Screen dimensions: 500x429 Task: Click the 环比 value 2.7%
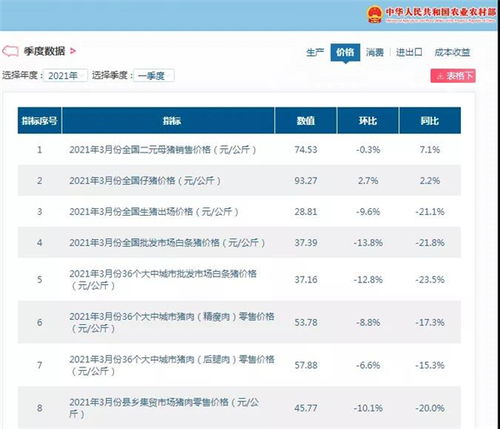pos(368,181)
